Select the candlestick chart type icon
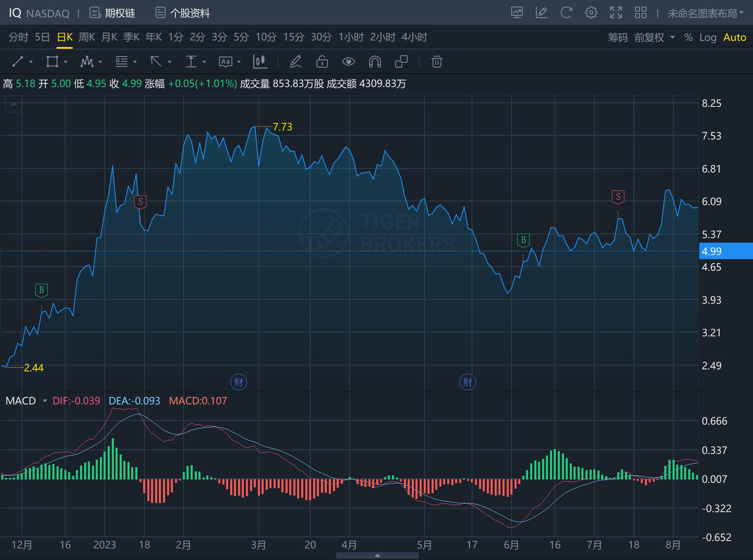753x560 pixels. click(260, 62)
